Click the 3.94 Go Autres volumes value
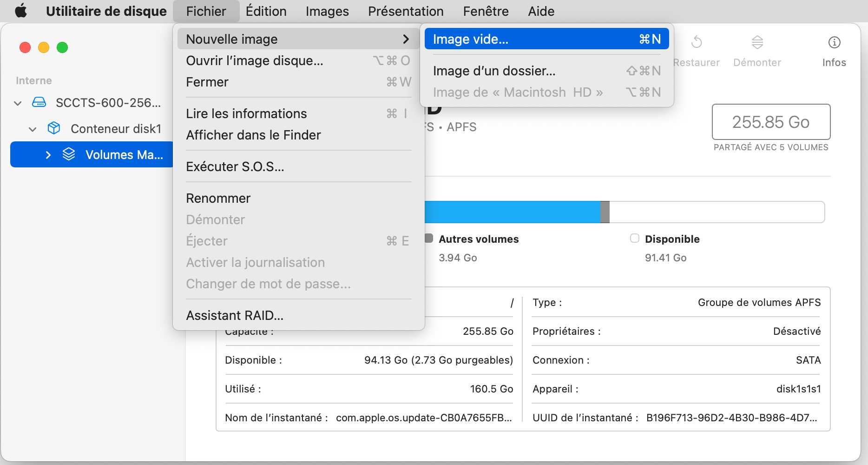The width and height of the screenshot is (868, 465). pyautogui.click(x=458, y=258)
